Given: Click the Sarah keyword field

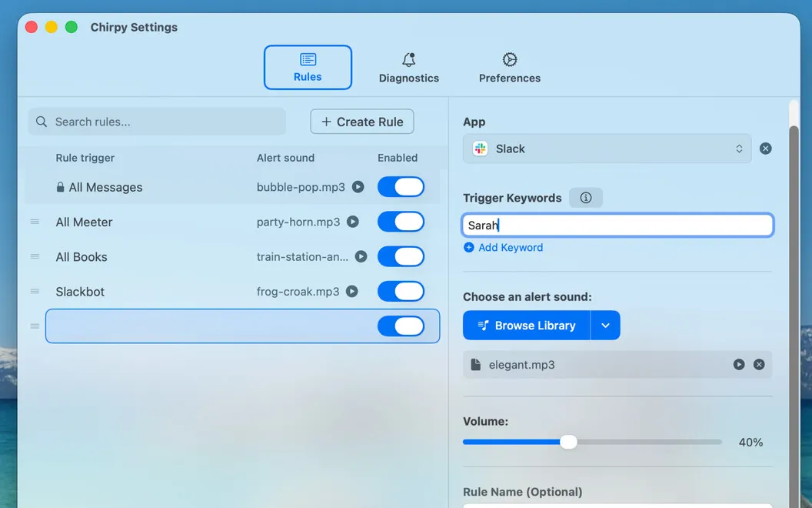Looking at the screenshot, I should [617, 225].
